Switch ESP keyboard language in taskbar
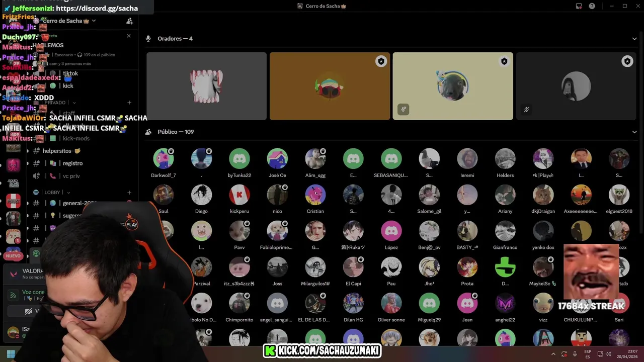 pos(588,354)
